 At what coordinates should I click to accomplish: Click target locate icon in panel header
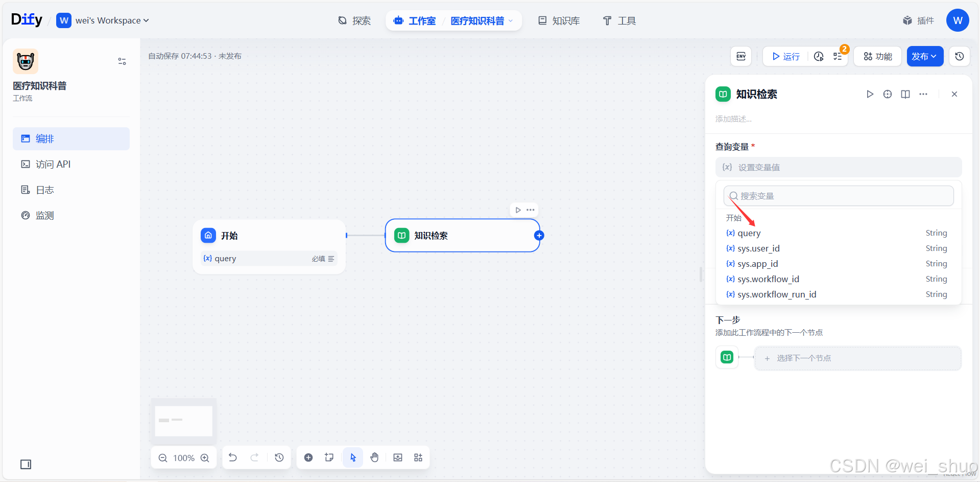click(x=888, y=94)
